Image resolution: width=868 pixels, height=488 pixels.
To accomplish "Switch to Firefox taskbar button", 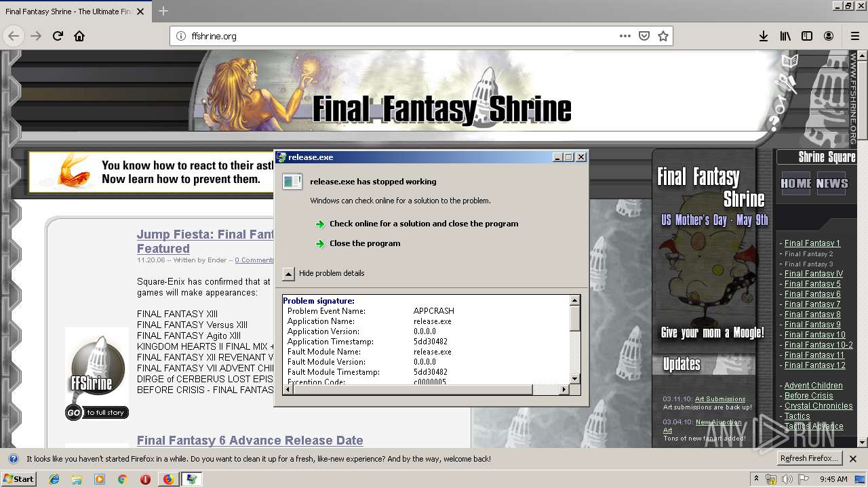I will pos(168,479).
